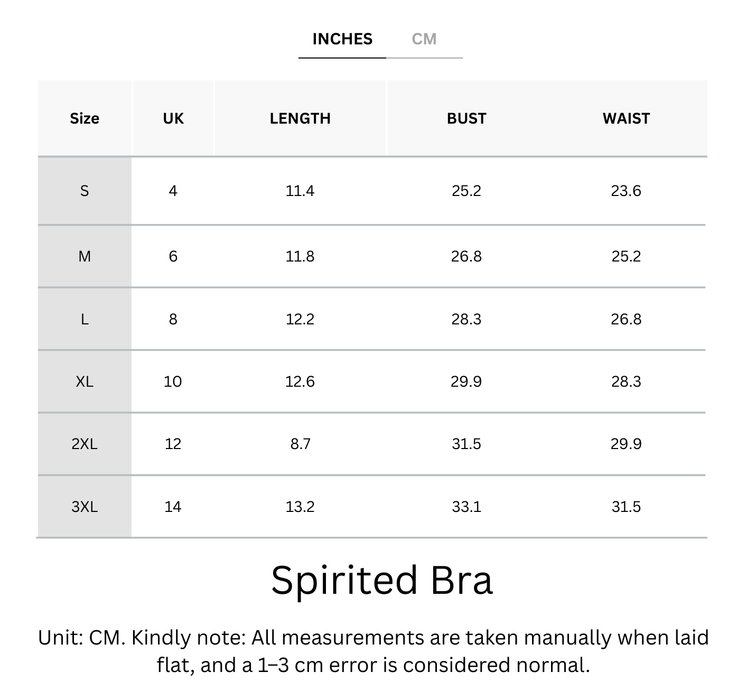Click the UK column header

pos(173,118)
